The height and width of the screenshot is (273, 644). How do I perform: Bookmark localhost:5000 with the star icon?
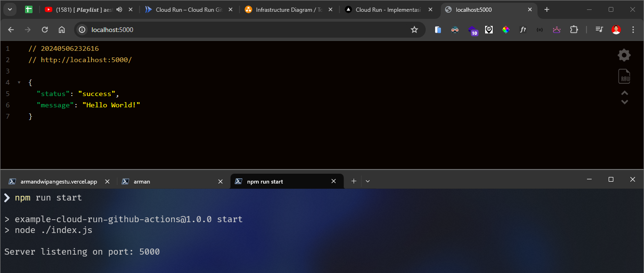point(414,29)
